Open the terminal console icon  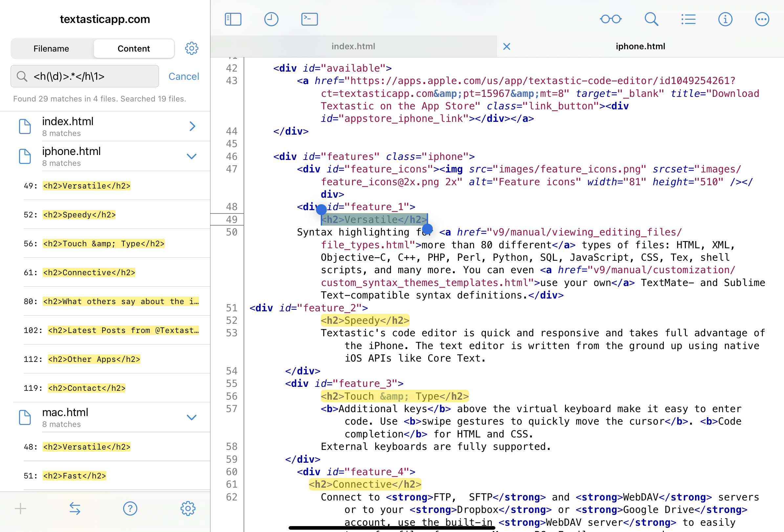pos(309,19)
